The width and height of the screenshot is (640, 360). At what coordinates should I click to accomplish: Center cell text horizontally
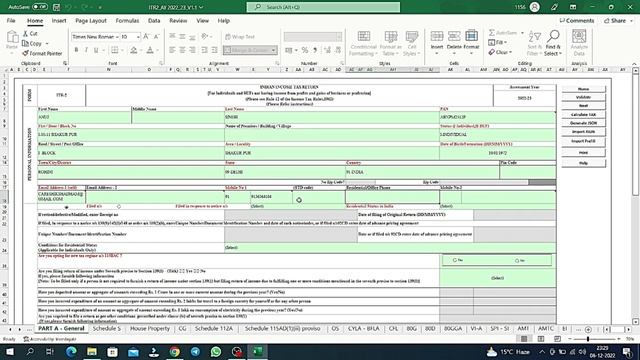(182, 50)
